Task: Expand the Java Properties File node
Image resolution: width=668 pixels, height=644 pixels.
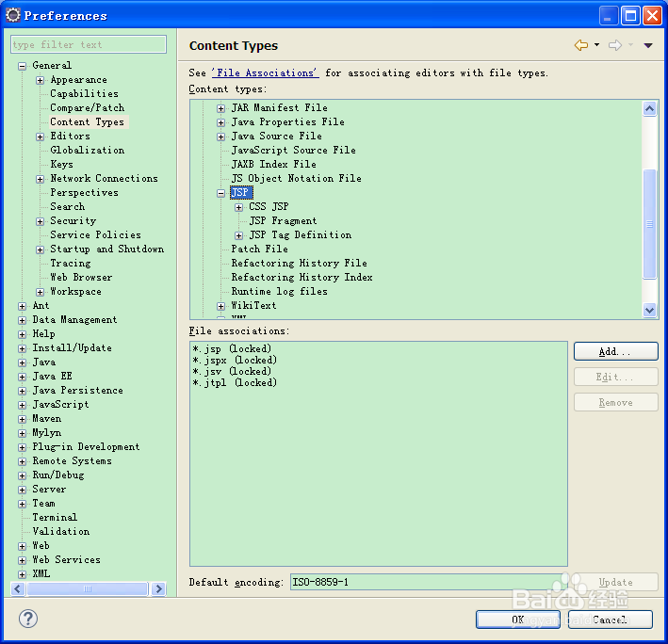Action: [x=220, y=122]
